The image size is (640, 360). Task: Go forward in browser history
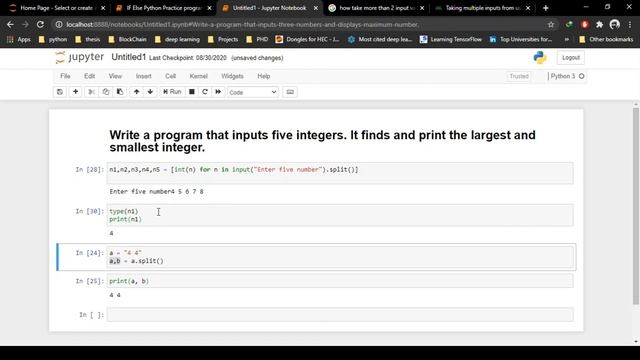click(25, 24)
